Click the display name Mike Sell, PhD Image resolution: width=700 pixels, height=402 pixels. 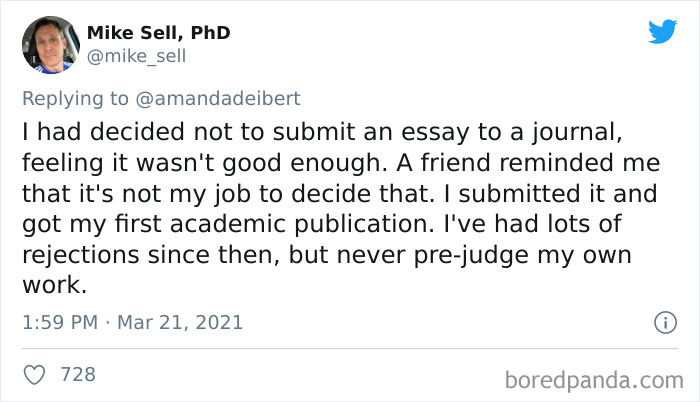coord(159,33)
